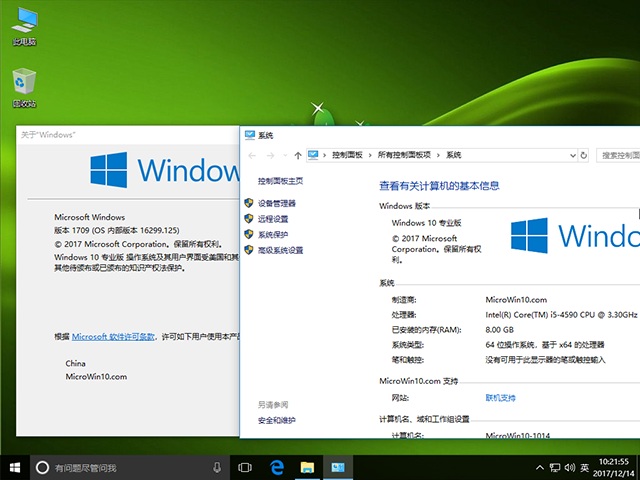This screenshot has height=480, width=640.
Task: Expand chevron after the address bar computer icon
Action: click(324, 156)
